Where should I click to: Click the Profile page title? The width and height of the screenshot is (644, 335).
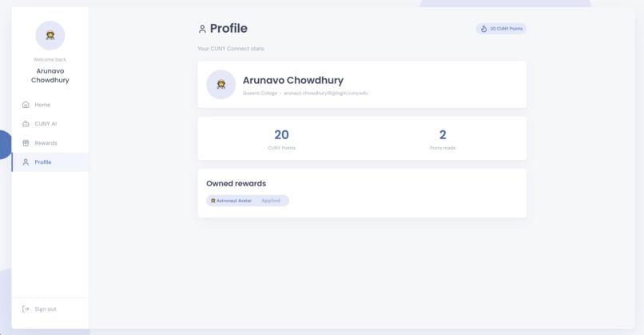pos(229,28)
